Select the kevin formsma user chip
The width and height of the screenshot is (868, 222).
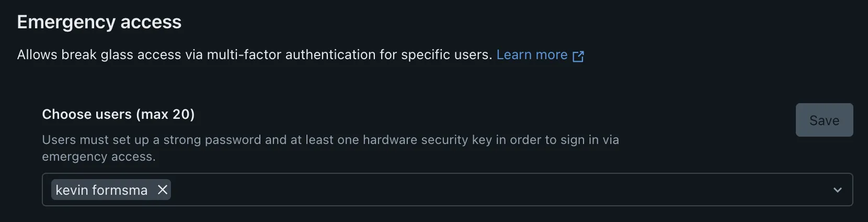101,190
